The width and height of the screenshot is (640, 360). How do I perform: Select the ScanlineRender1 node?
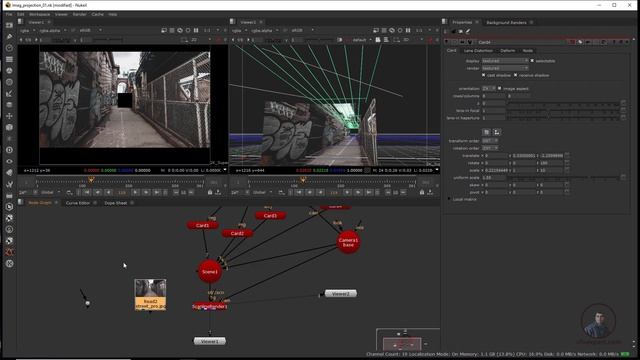pyautogui.click(x=210, y=307)
